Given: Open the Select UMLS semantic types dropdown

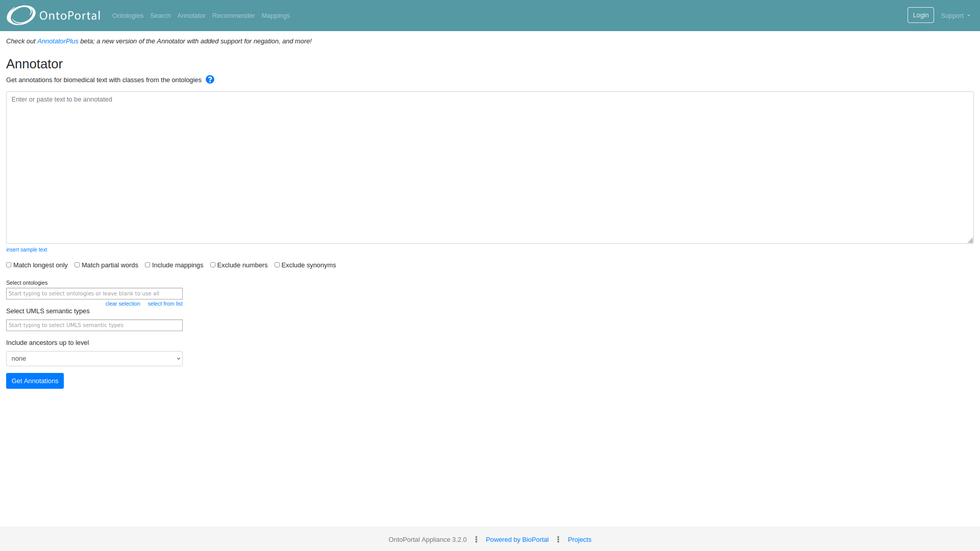Looking at the screenshot, I should tap(94, 325).
